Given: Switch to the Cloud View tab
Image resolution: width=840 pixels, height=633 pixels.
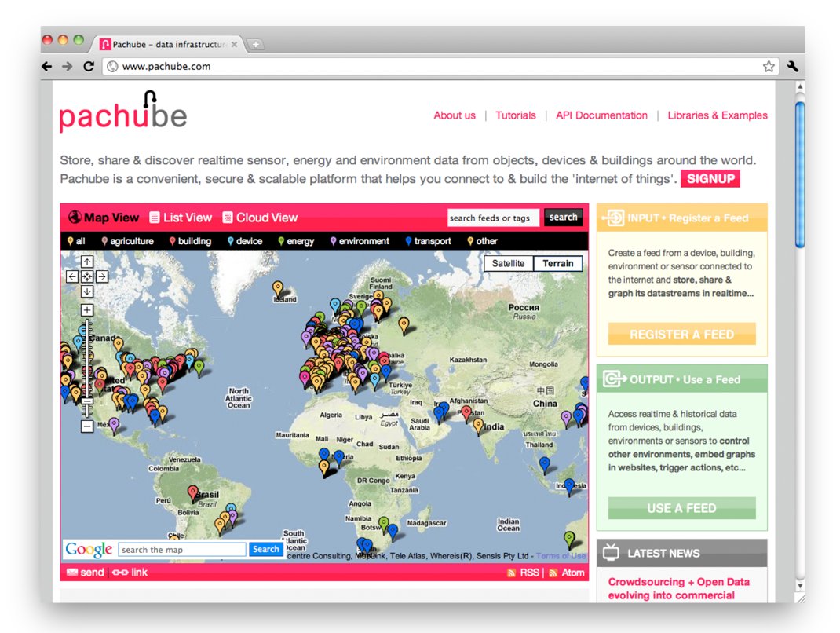Looking at the screenshot, I should tap(260, 218).
